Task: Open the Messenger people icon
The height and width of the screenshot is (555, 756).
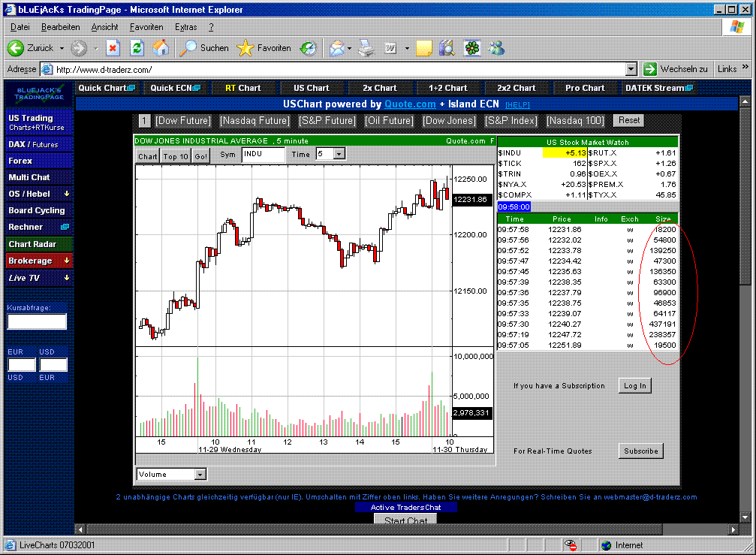Action: 496,48
